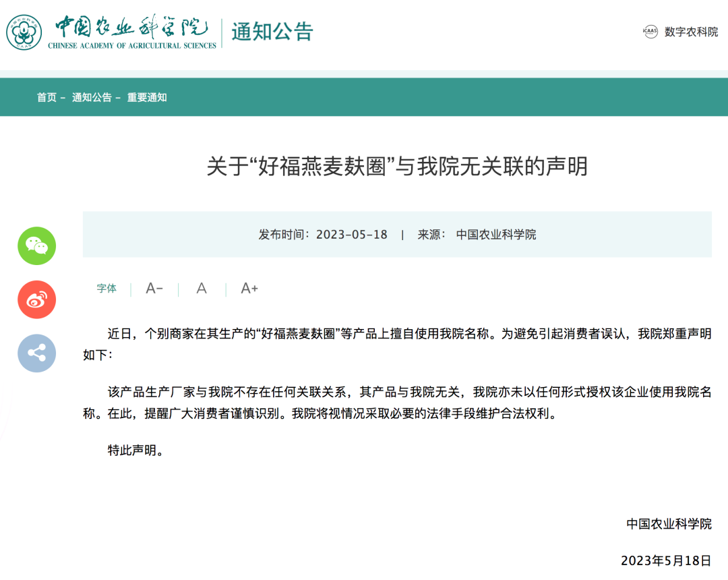Set font to medium size A
Screen dimensions: 728x580
tap(201, 289)
